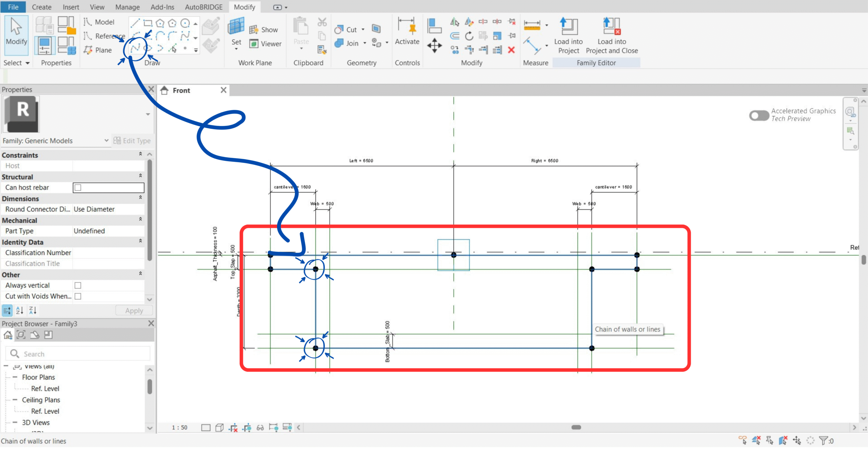This screenshot has width=868, height=449.
Task: Select the Rectangle draw tool
Action: [x=147, y=23]
